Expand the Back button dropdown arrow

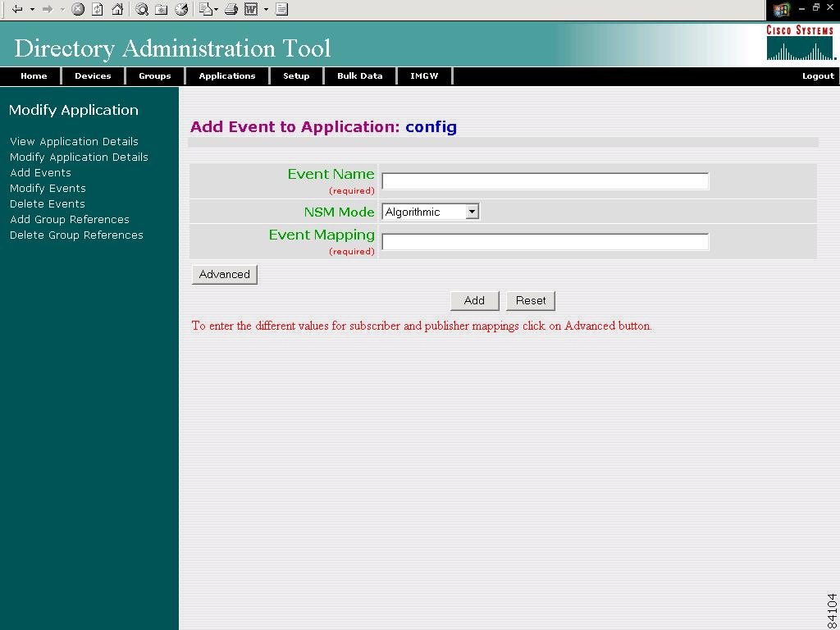click(30, 11)
